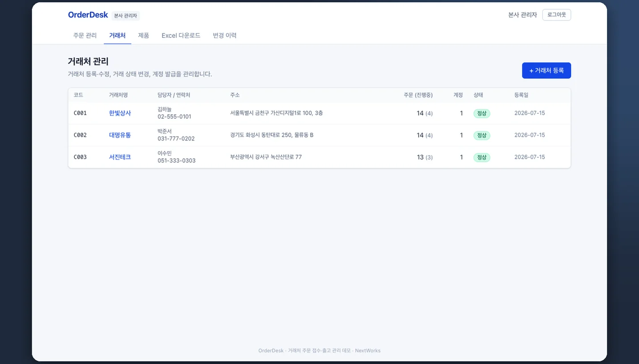
Task: Open the Excel 다운로드 tab
Action: (181, 36)
